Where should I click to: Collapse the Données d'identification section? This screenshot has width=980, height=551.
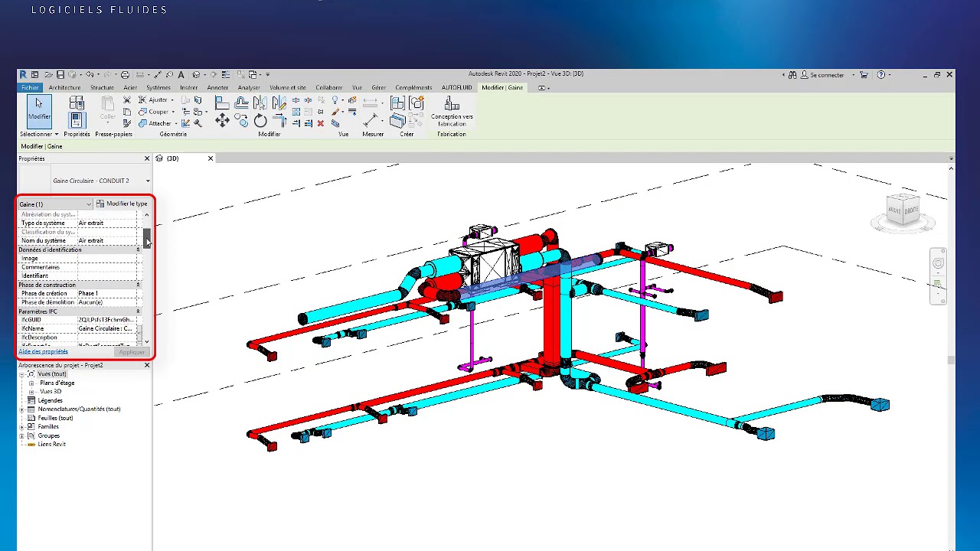(x=138, y=249)
